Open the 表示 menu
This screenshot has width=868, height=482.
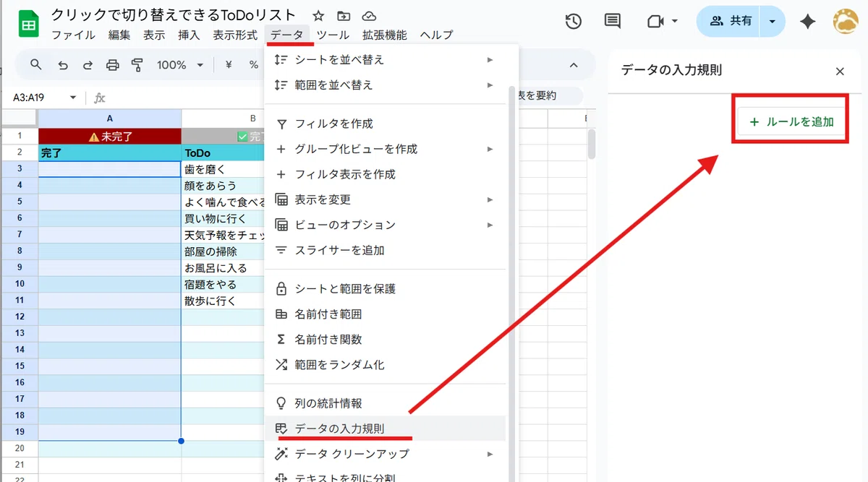coord(154,35)
